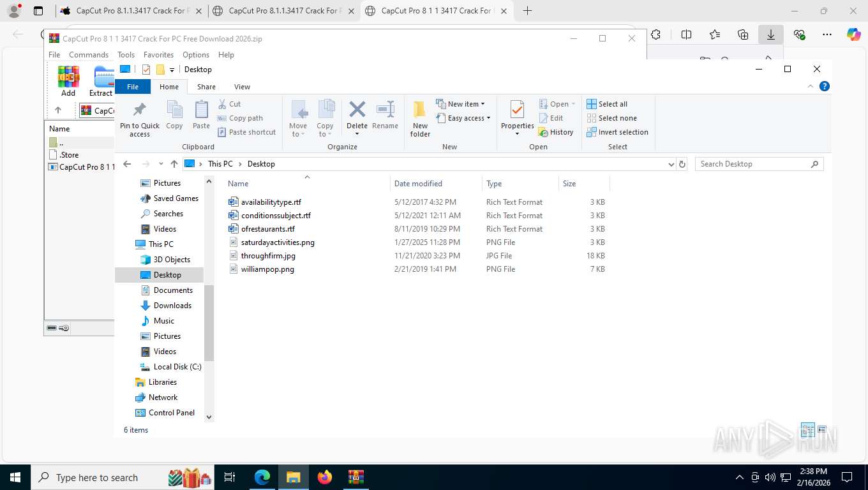Collapse the Explorer ribbon with chevron
868x490 pixels.
coord(811,86)
